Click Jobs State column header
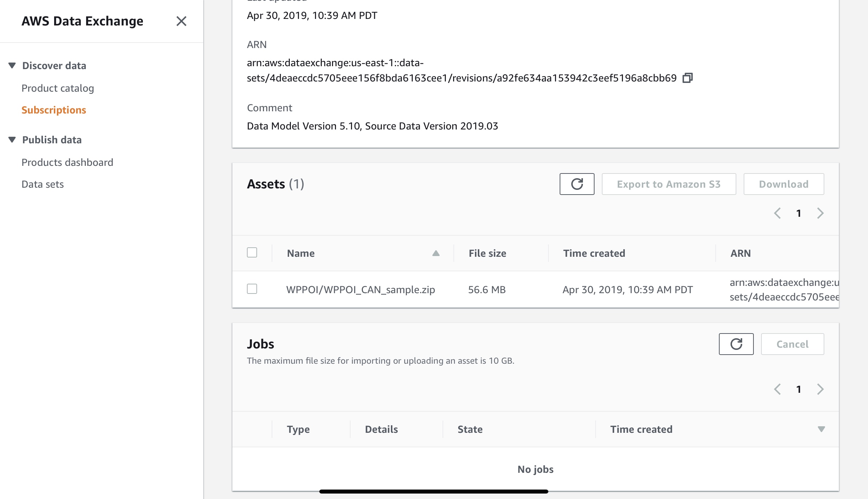The image size is (868, 499). point(470,429)
